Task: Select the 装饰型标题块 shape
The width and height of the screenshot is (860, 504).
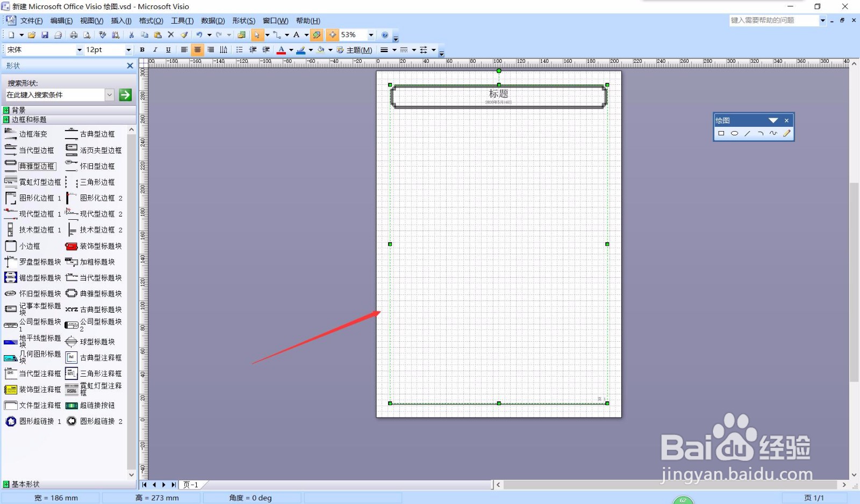Action: tap(94, 246)
